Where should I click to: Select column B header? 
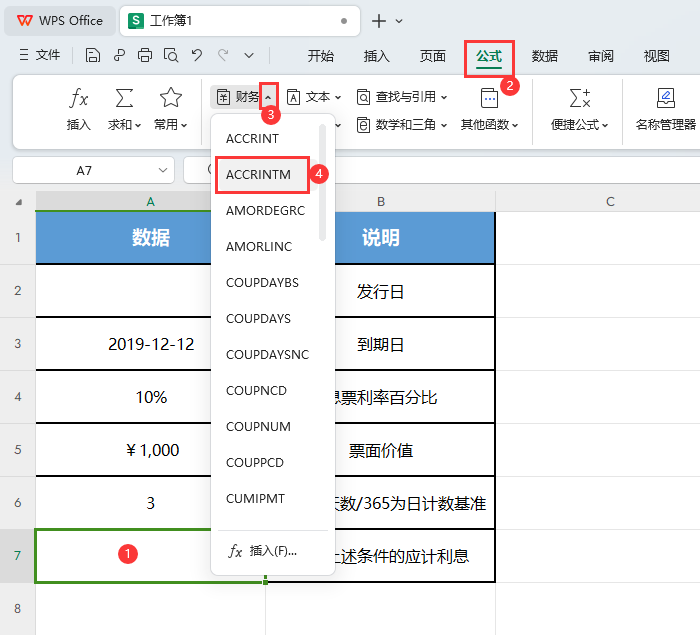coord(381,201)
